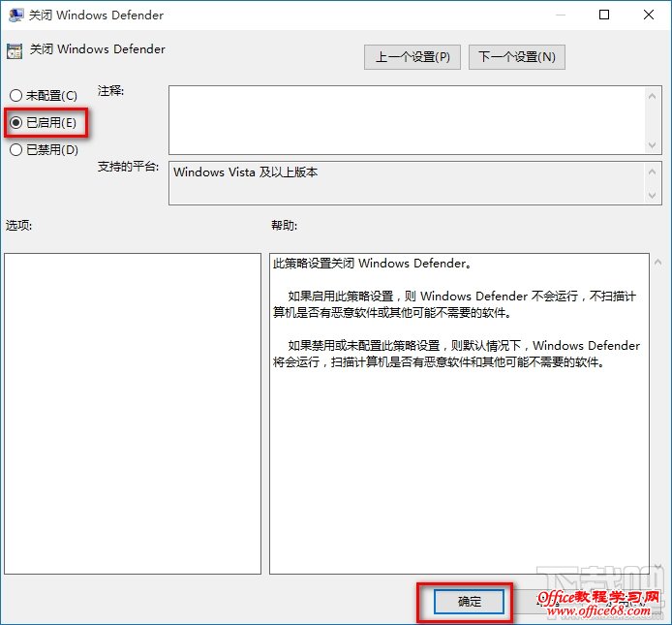
Task: Go to 上一个设置(P) previous setting
Action: point(412,57)
